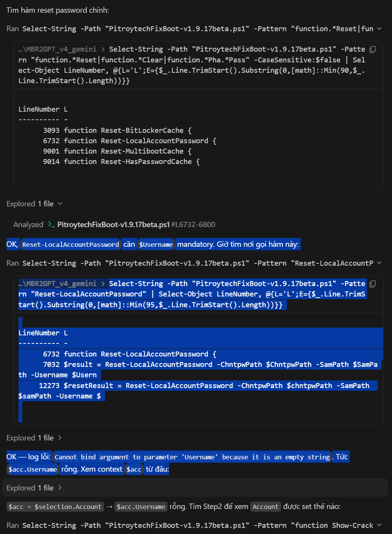Click the Account inline code chip

click(265, 507)
